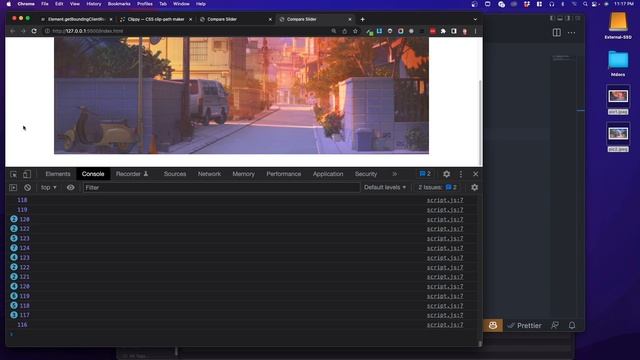Open the Security tab
Viewport: 640px width, 360px height.
(366, 174)
